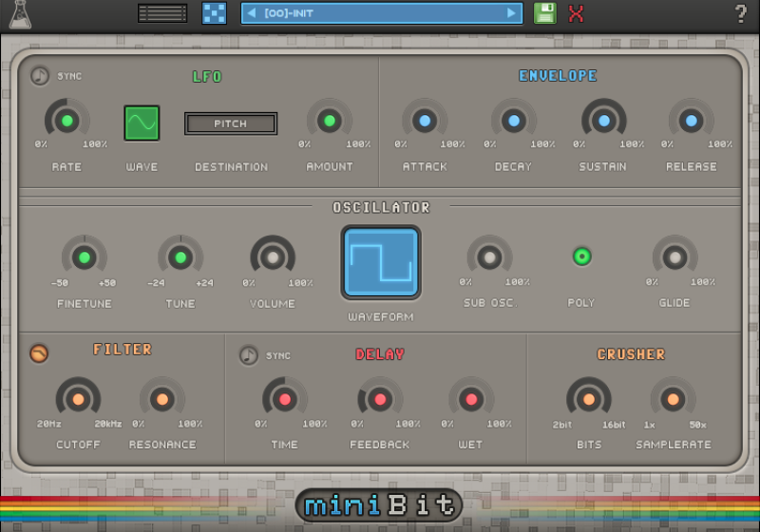Toggle delay tempo sync note button
760x532 pixels.
coord(249,354)
